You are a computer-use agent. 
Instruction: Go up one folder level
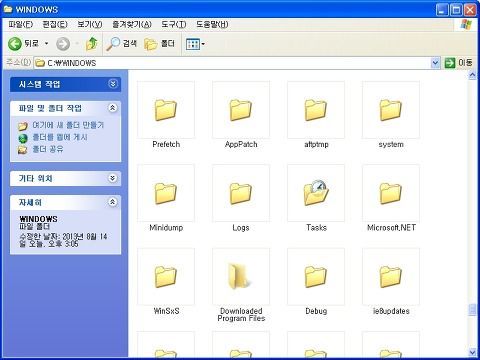click(x=92, y=44)
